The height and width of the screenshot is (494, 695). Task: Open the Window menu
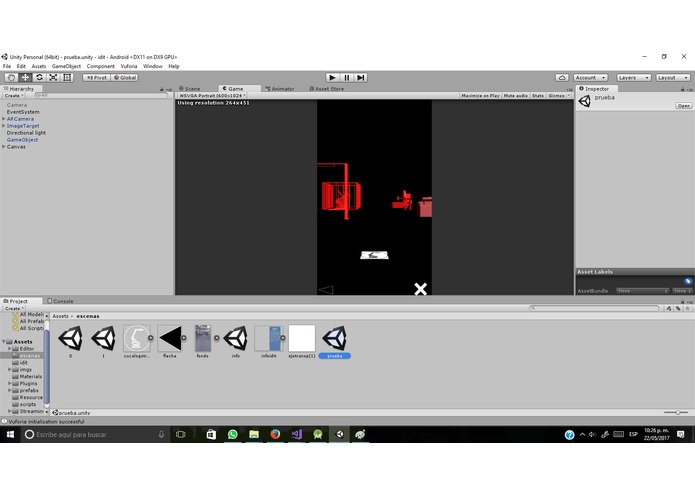coord(152,66)
